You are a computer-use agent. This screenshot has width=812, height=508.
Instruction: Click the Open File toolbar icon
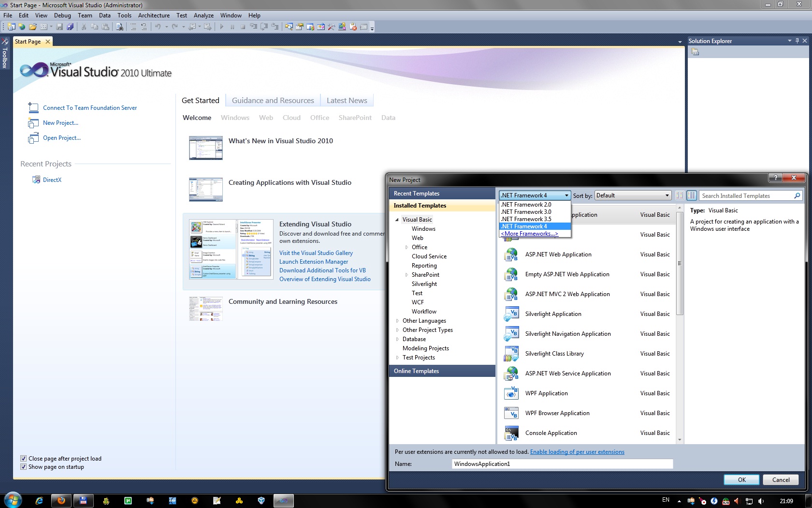(x=32, y=27)
